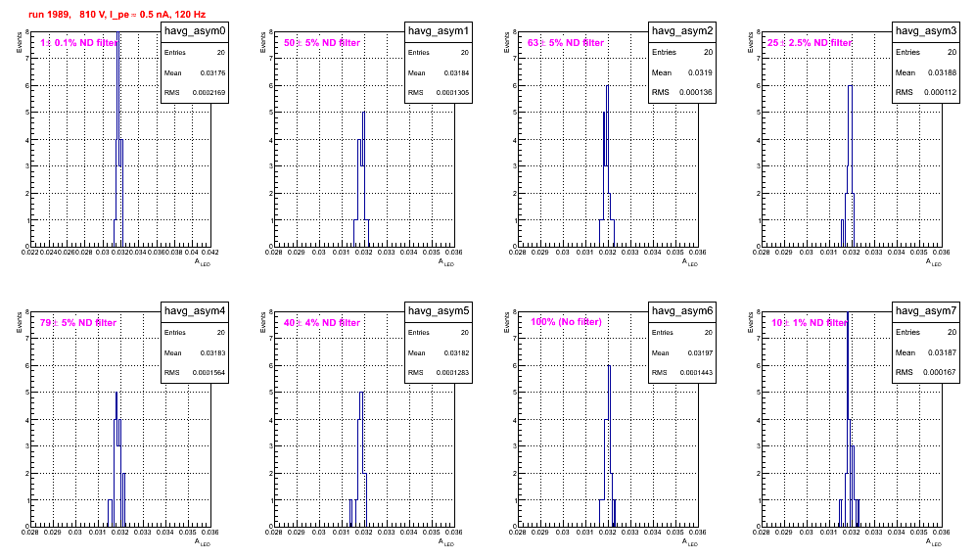Screen dimensions: 975x560
Task: Click the '10± 1% ND filter' label
Action: tap(810, 323)
